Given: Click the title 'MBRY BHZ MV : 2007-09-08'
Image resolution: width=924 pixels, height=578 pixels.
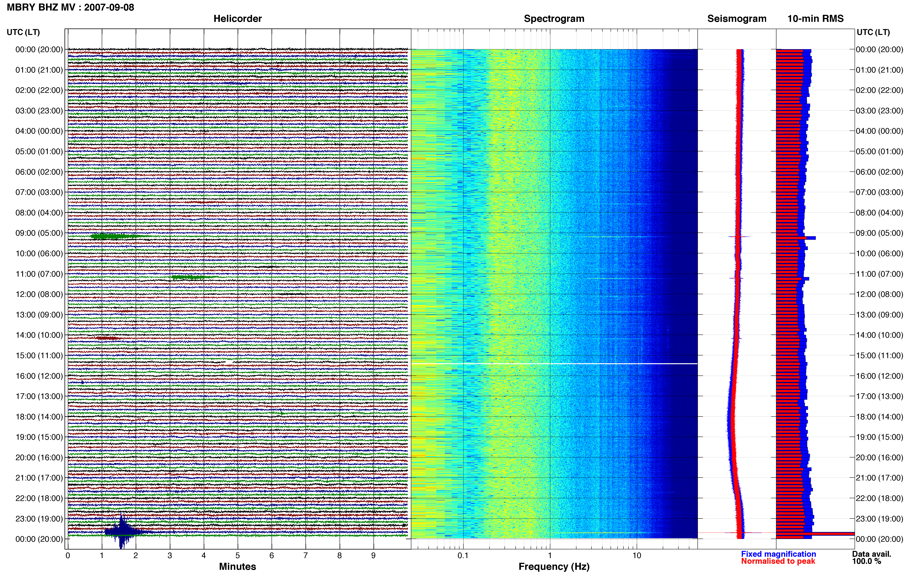Looking at the screenshot, I should [70, 7].
